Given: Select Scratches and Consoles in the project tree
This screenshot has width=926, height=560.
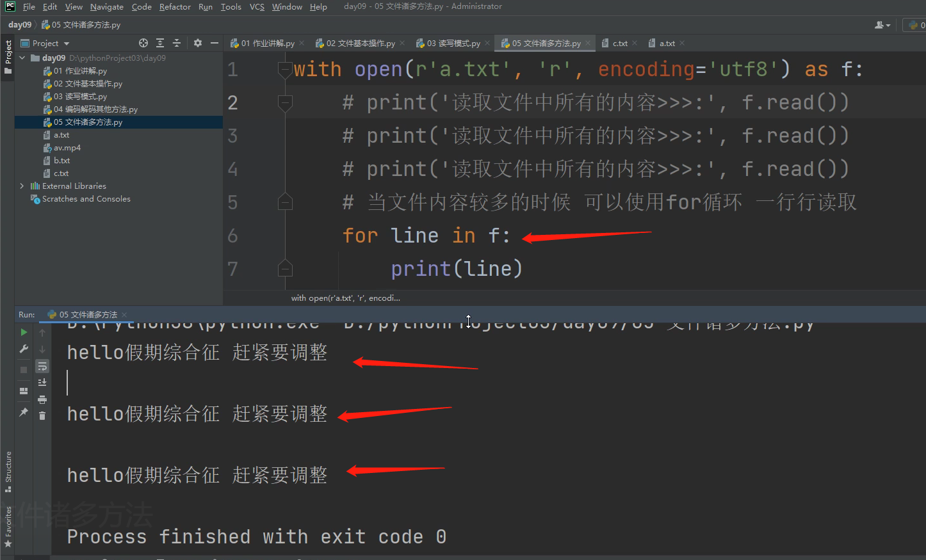Looking at the screenshot, I should (x=81, y=199).
